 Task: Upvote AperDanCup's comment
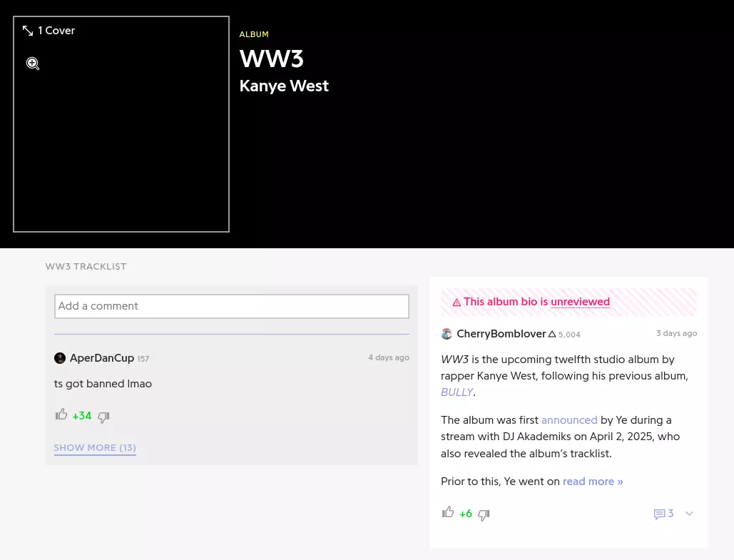coord(61,415)
